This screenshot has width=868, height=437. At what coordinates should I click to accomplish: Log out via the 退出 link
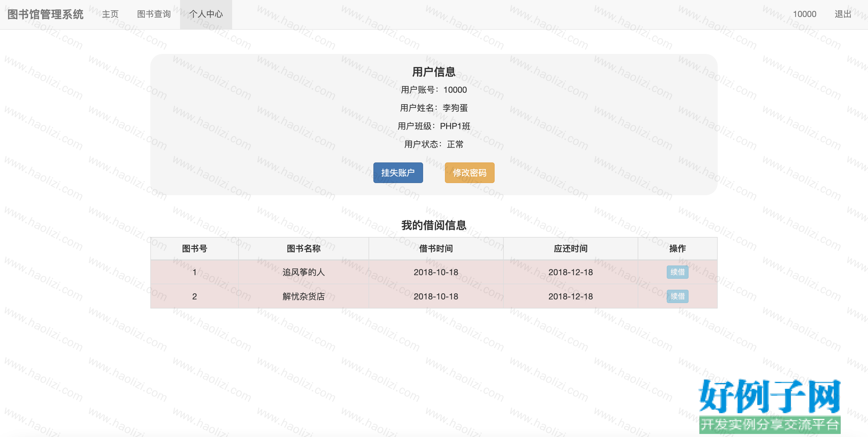click(x=843, y=14)
